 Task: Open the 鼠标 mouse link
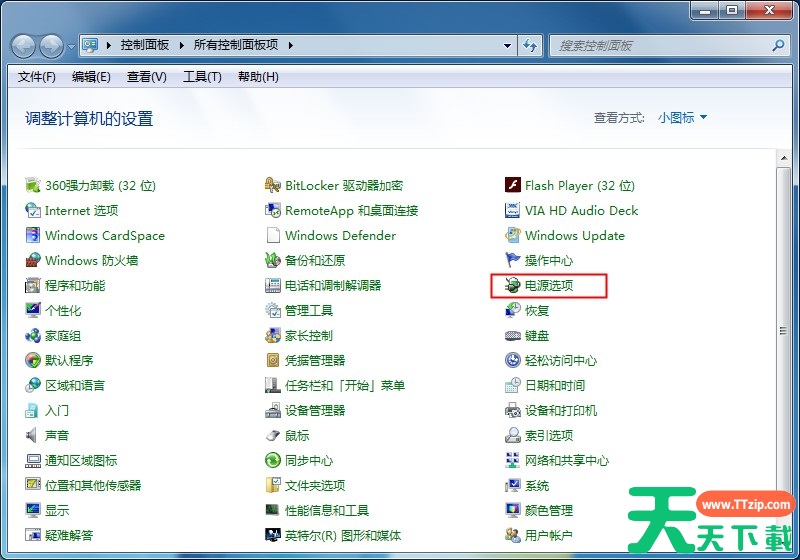tap(297, 436)
